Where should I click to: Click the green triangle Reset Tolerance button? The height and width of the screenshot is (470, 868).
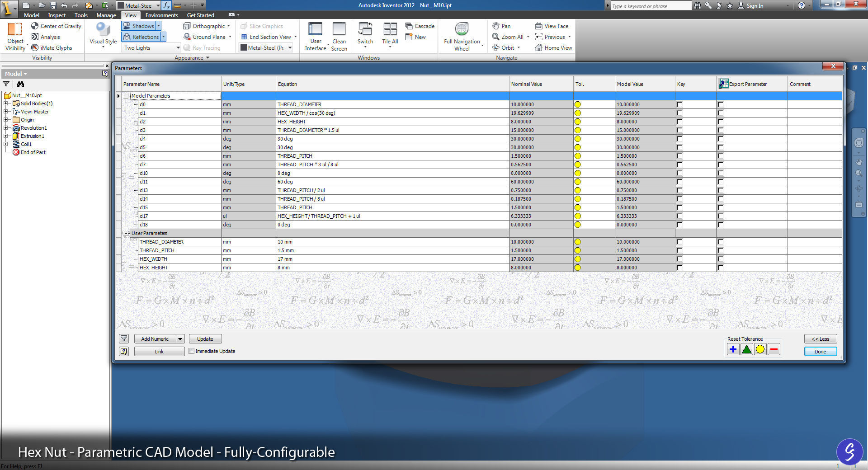click(747, 349)
